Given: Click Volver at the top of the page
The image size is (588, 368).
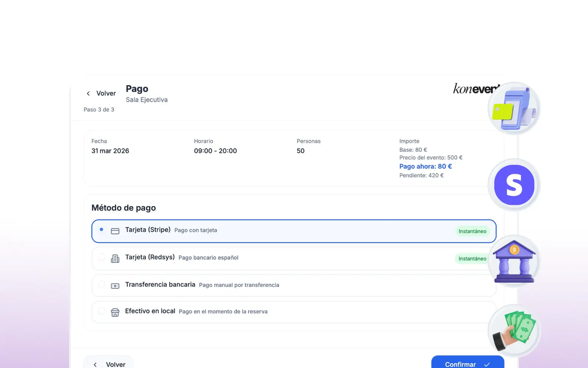Looking at the screenshot, I should (x=106, y=93).
